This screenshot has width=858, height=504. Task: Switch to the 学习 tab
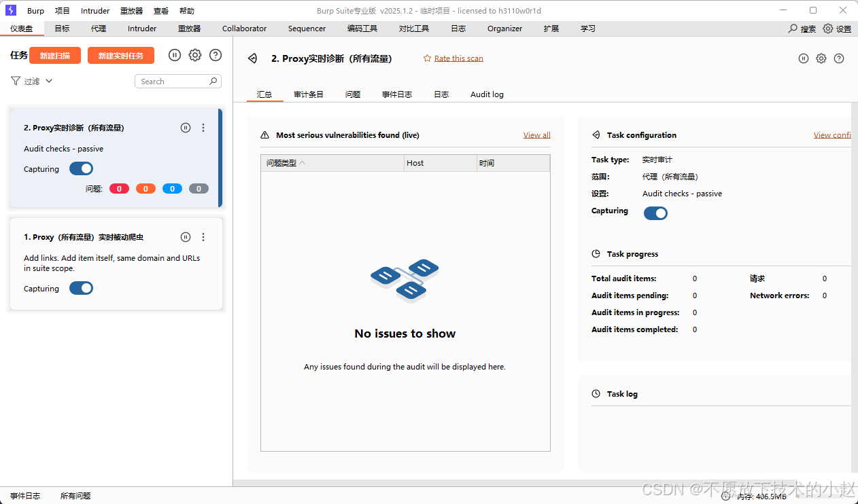click(x=588, y=29)
